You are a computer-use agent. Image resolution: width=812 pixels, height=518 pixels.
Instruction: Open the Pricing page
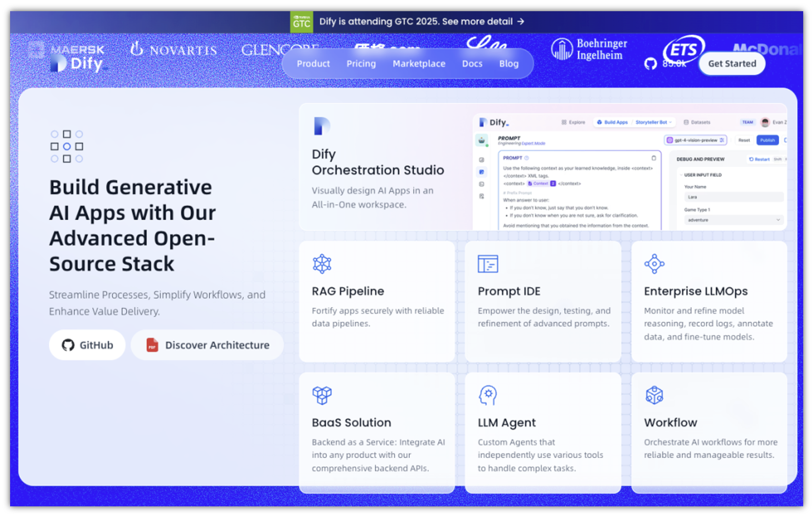(361, 63)
